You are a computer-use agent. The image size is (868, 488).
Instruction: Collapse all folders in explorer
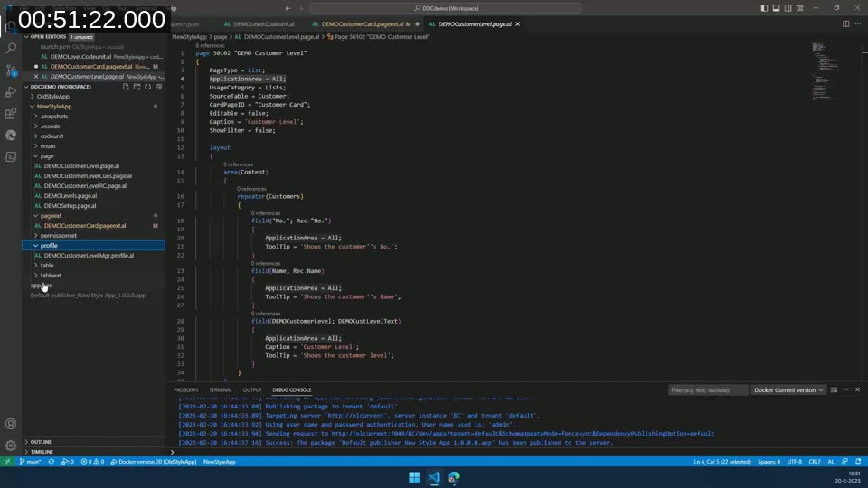point(159,87)
